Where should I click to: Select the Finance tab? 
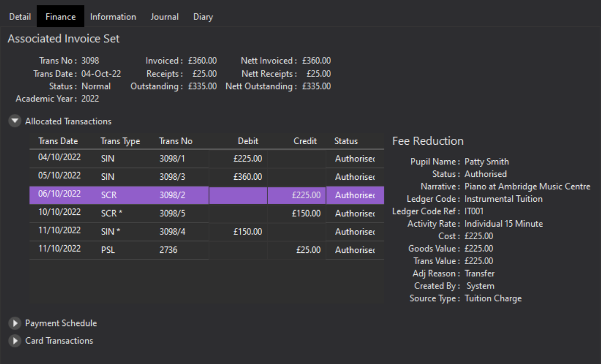[x=60, y=17]
